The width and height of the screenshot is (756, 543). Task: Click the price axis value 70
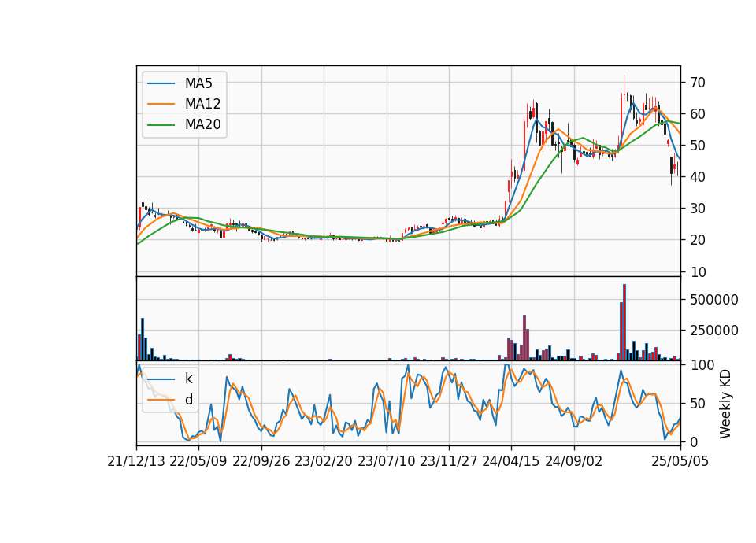pos(698,83)
